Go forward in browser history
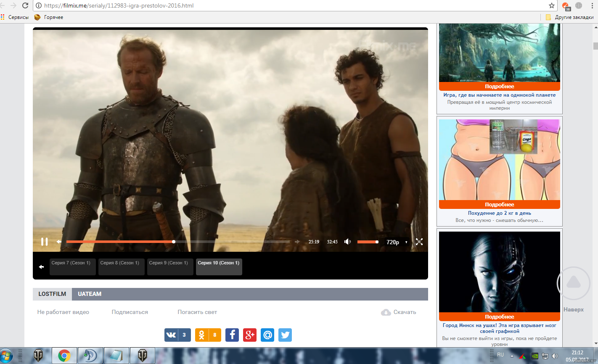The width and height of the screenshot is (598, 364). click(x=13, y=5)
